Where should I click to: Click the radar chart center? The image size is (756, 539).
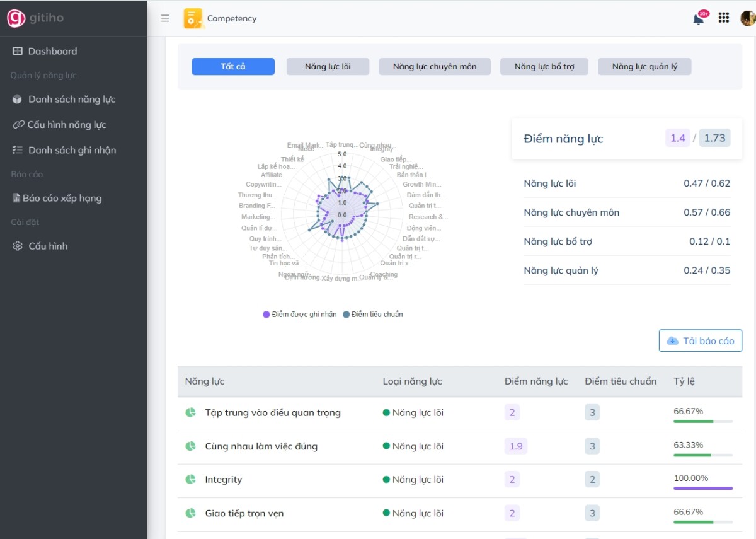click(342, 215)
